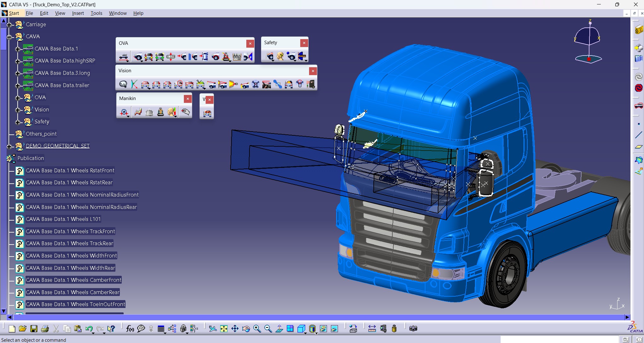
Task: Select the Pan view tool
Action: pyautogui.click(x=235, y=329)
